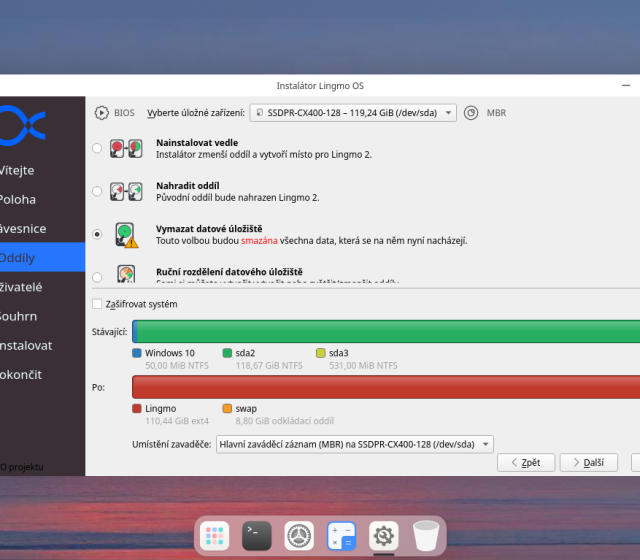Open the Terminal from the dock
The width and height of the screenshot is (640, 560).
click(x=256, y=536)
